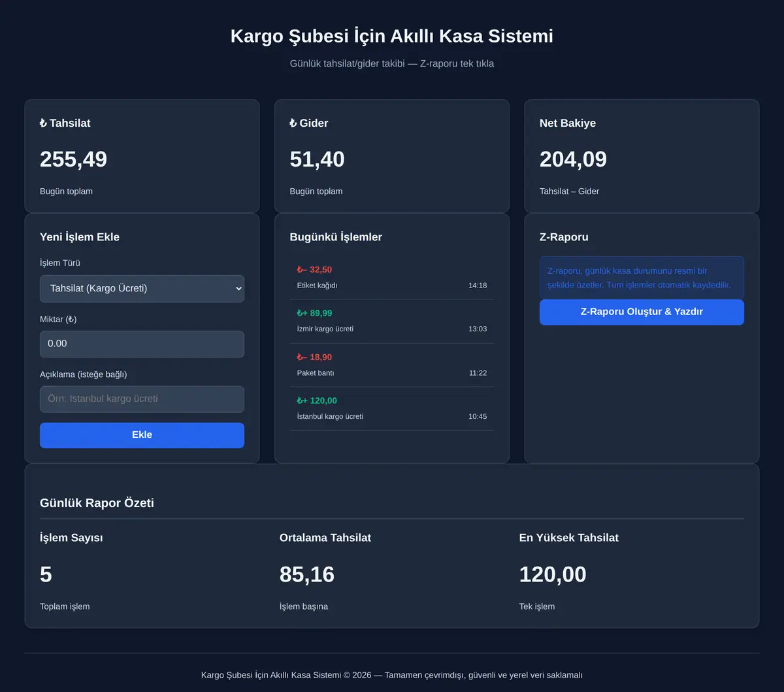
Task: Click the 14:18 transaction time
Action: [x=478, y=286]
